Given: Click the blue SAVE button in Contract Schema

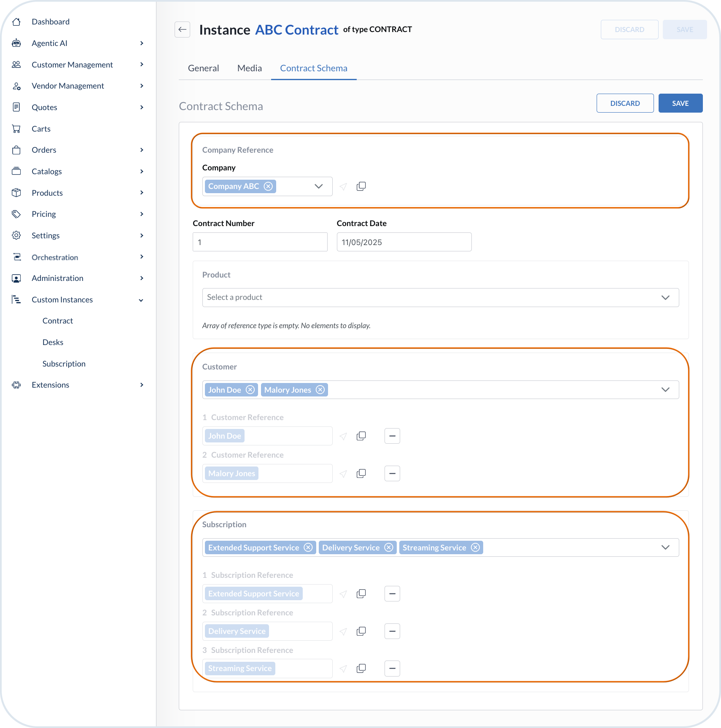Looking at the screenshot, I should [x=680, y=103].
